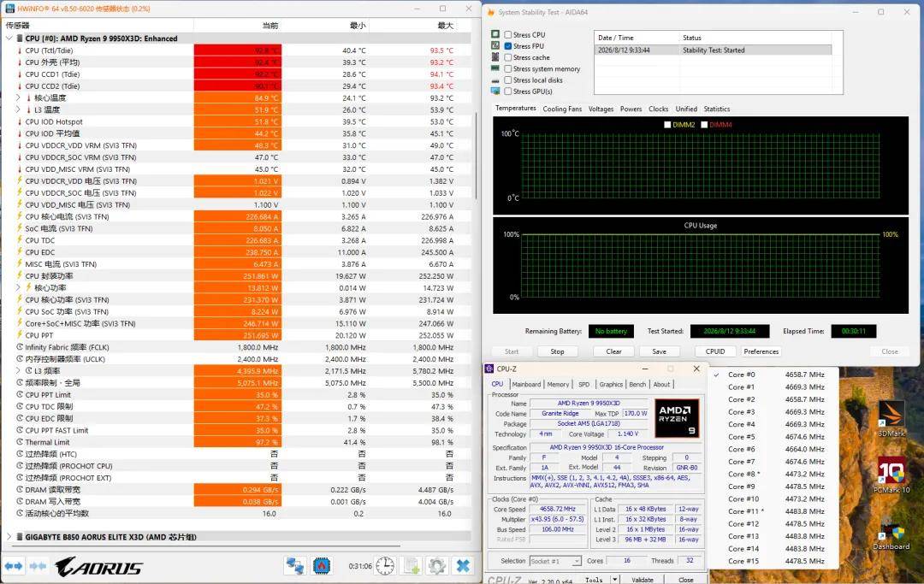The height and width of the screenshot is (584, 924).
Task: Open the Memory tab in CPU-Z
Action: [558, 385]
